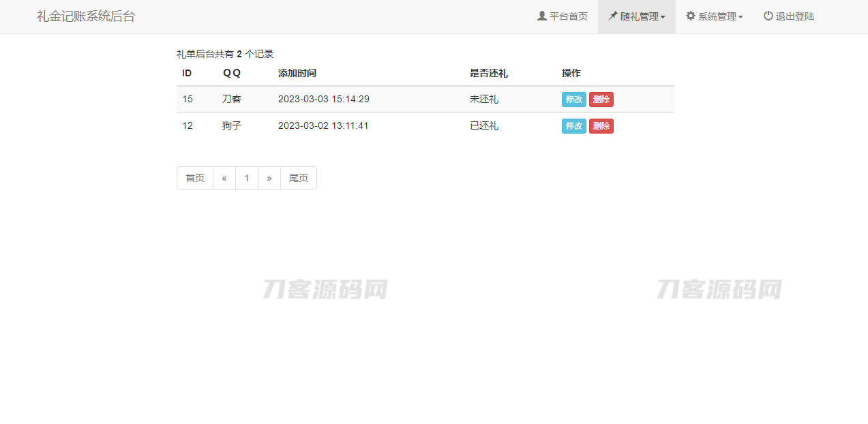Click the 添加时间 column header
This screenshot has height=424, width=868.
tap(297, 73)
